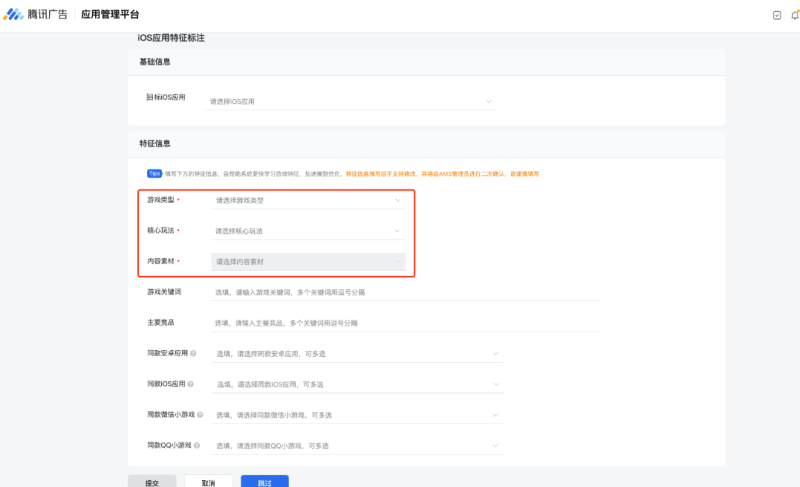The image size is (800, 487).
Task: Click the 核心玩法 field label
Action: point(161,230)
